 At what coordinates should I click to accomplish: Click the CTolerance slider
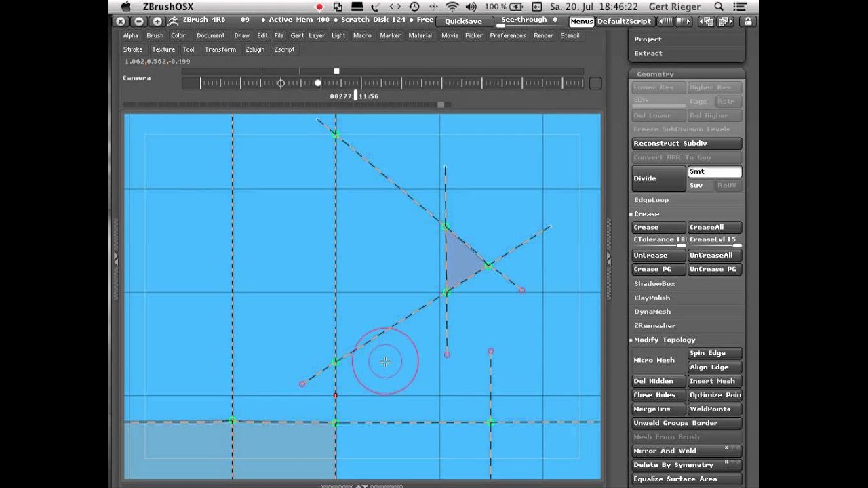(658, 241)
